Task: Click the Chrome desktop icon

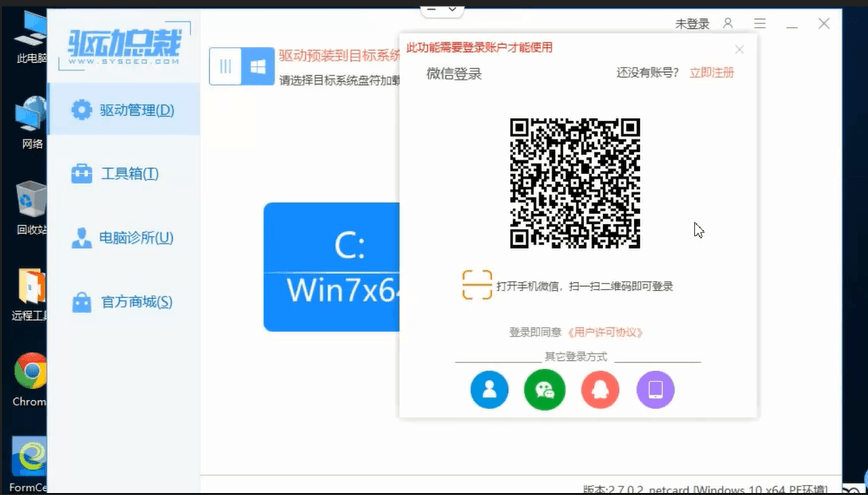Action: point(30,380)
